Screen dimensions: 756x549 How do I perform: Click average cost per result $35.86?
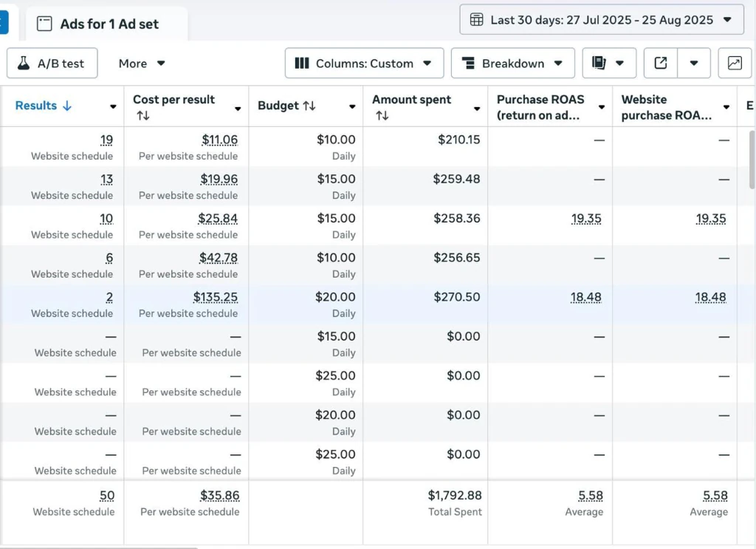click(220, 496)
